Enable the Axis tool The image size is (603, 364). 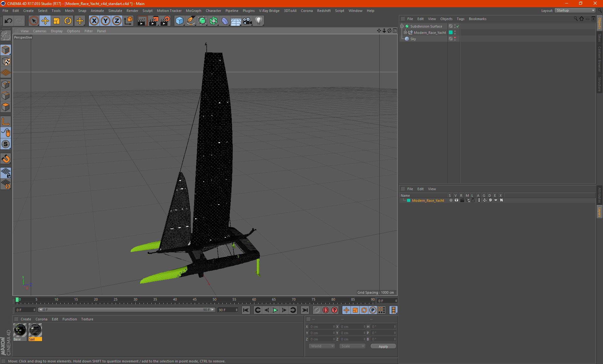pyautogui.click(x=6, y=121)
